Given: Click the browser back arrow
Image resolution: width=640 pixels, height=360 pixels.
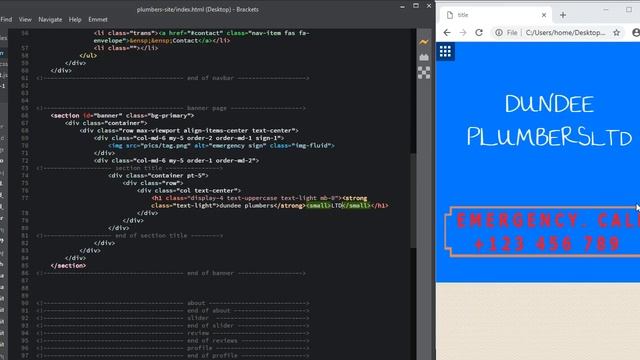Looking at the screenshot, I should pos(447,33).
